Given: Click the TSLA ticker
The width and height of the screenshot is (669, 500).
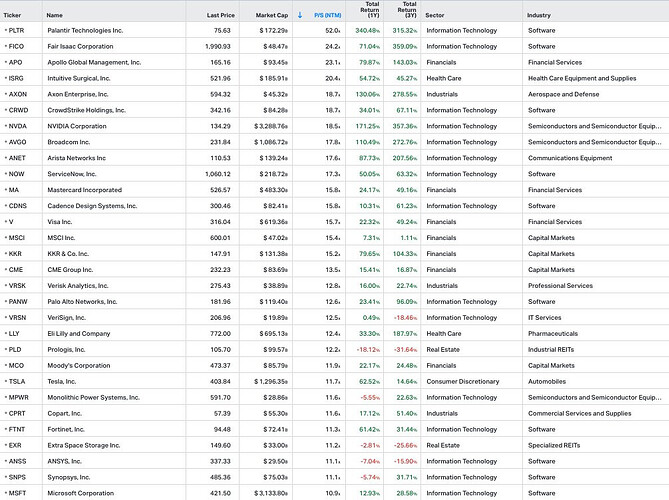Looking at the screenshot, I should pos(17,381).
